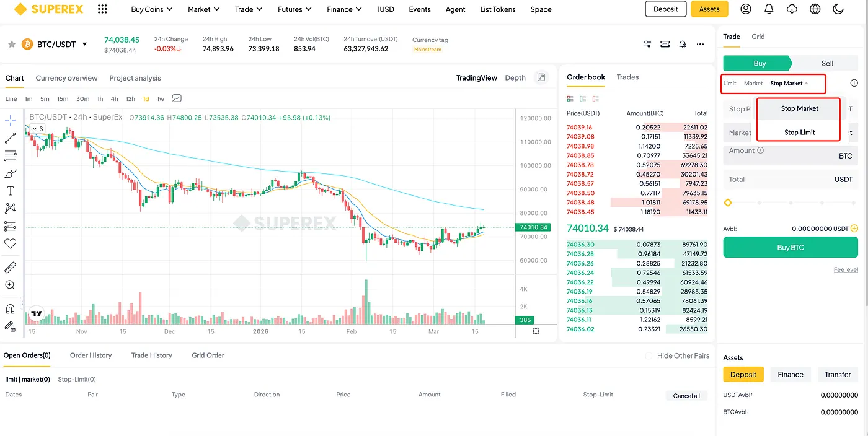Expand the Market menu dropdown
This screenshot has width=868, height=436.
coord(204,9)
